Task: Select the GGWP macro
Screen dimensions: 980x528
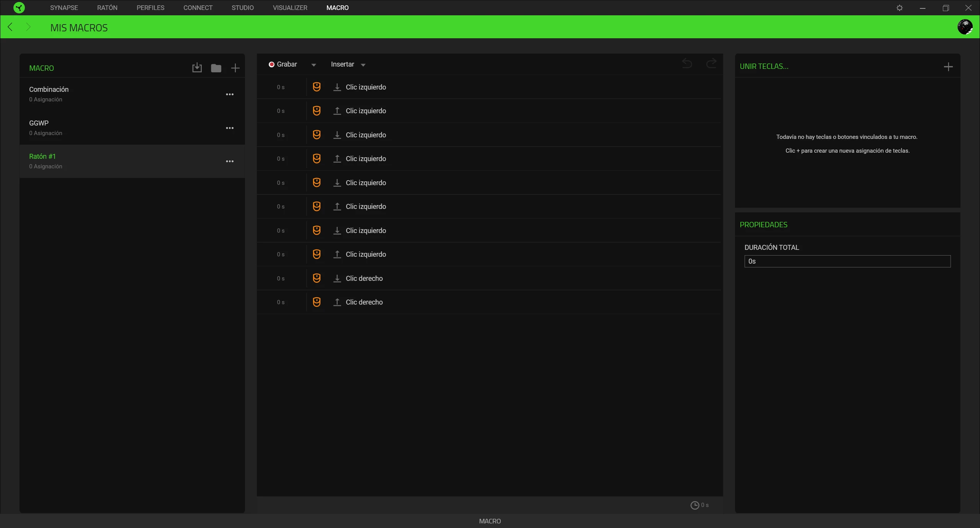Action: coord(132,128)
